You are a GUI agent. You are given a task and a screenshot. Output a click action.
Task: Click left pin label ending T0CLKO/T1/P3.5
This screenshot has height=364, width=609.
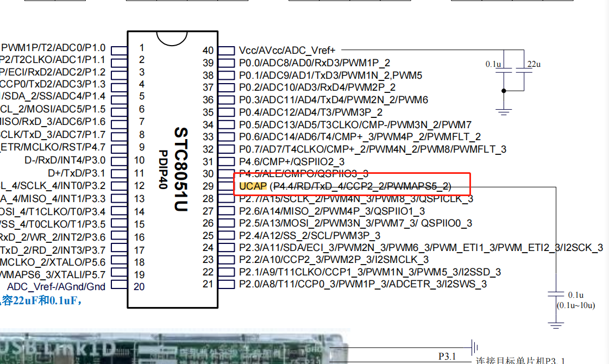[53, 224]
